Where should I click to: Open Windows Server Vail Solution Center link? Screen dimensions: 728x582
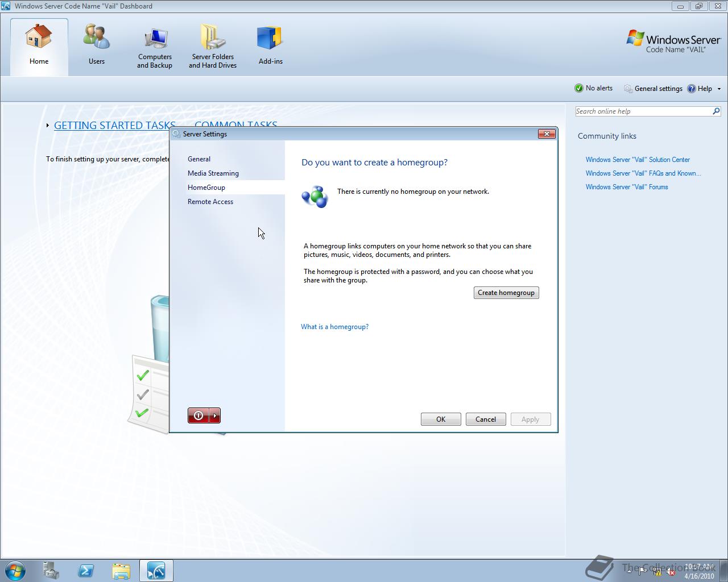click(638, 160)
